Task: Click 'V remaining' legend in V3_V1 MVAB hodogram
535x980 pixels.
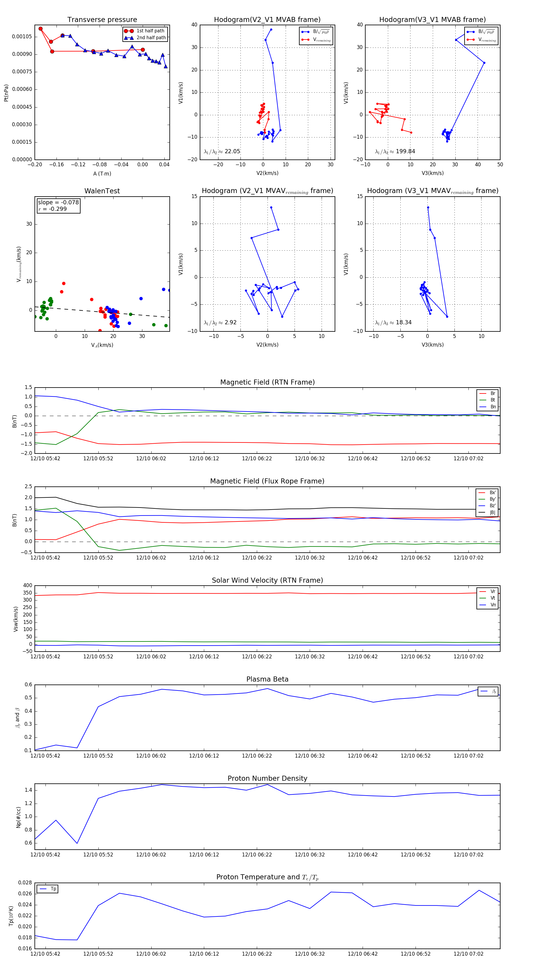Action: (481, 39)
